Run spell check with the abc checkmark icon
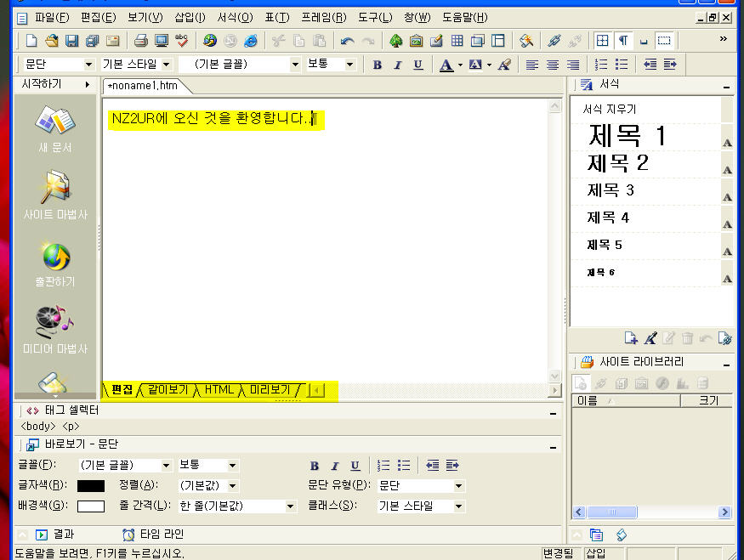 coord(182,41)
